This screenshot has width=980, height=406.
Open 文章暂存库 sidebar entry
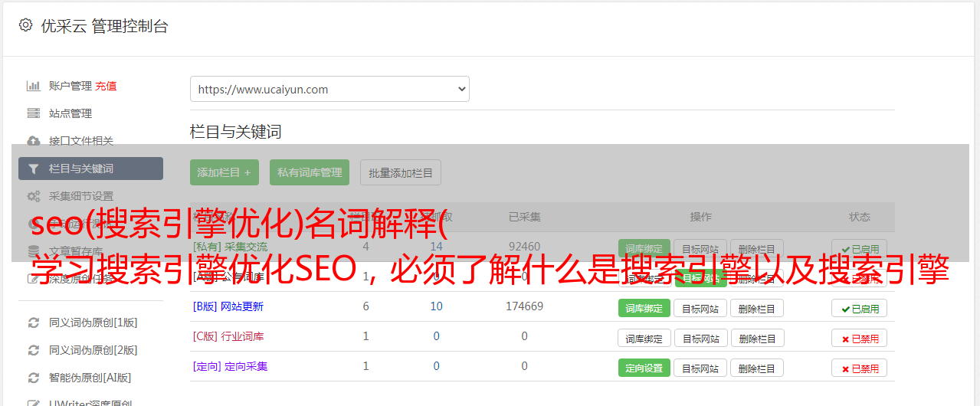pos(76,250)
